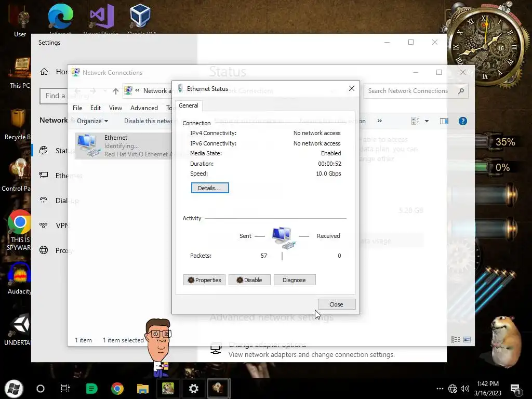The width and height of the screenshot is (532, 399).
Task: Click the network globe tray icon
Action: tap(453, 389)
